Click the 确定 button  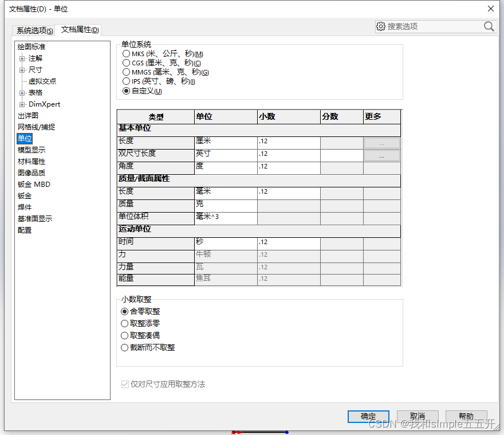point(368,416)
